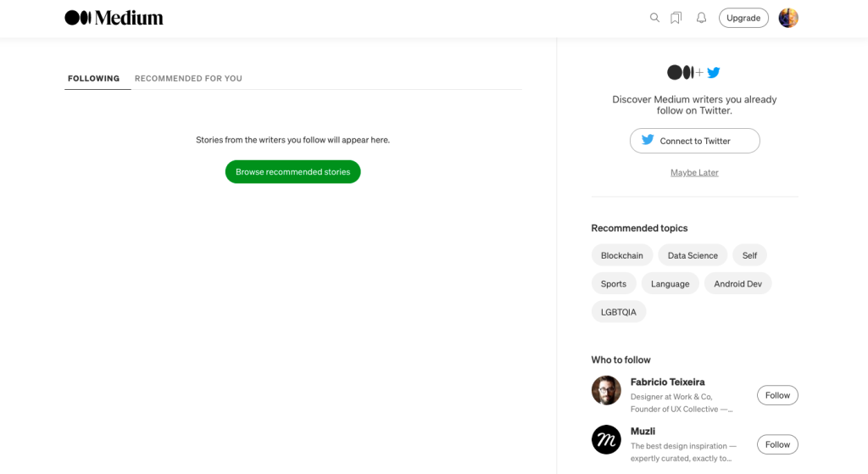
Task: Select the Android Dev topic chip
Action: [738, 283]
